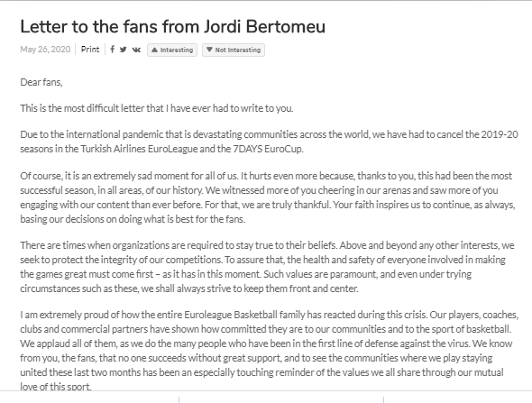Click the headline Letter to the fans
The height and width of the screenshot is (403, 532).
173,26
